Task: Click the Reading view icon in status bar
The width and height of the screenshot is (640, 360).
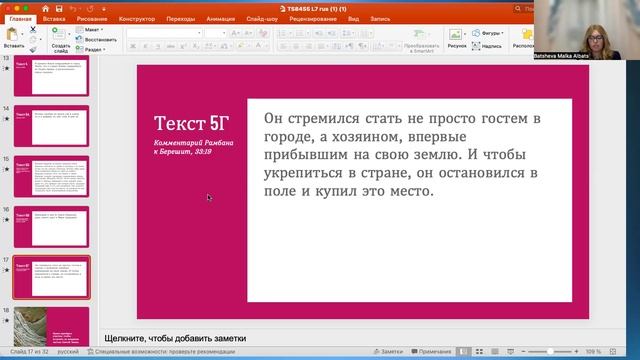Action: coord(495,351)
